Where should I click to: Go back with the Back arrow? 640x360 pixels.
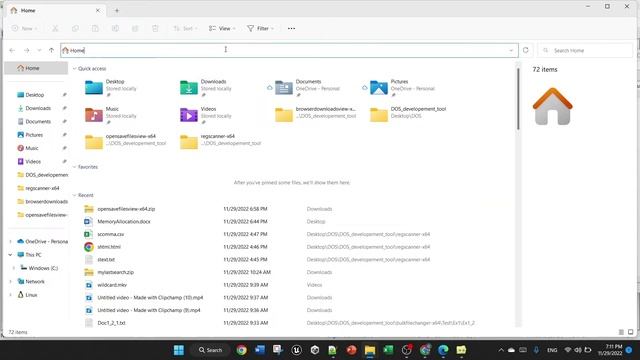(12, 50)
